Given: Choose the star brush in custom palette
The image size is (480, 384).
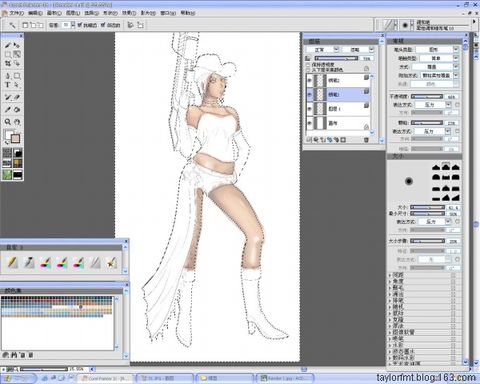Looking at the screenshot, I should click(111, 263).
